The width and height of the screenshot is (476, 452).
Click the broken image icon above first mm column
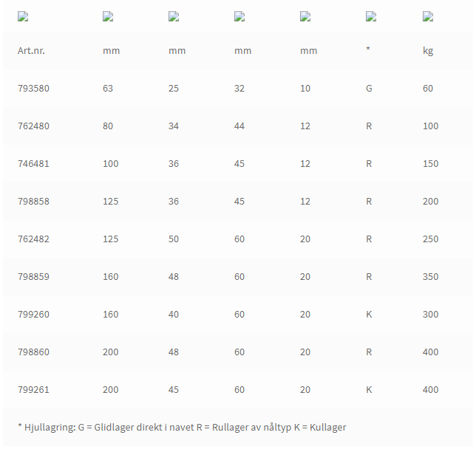tap(108, 17)
